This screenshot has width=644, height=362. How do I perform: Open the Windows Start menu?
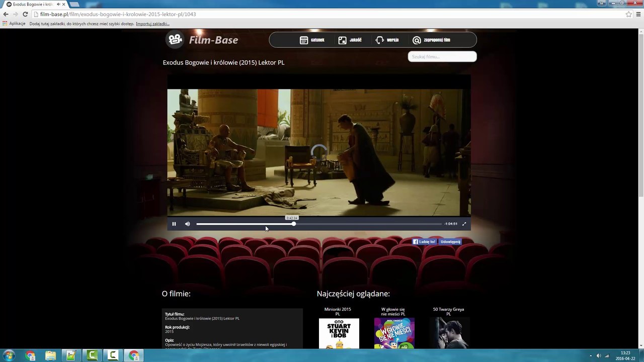(9, 355)
